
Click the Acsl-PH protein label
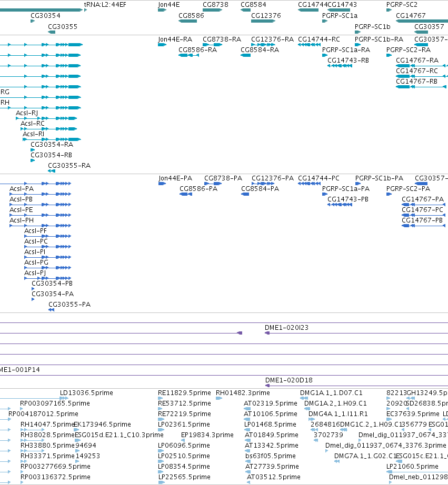22,220
